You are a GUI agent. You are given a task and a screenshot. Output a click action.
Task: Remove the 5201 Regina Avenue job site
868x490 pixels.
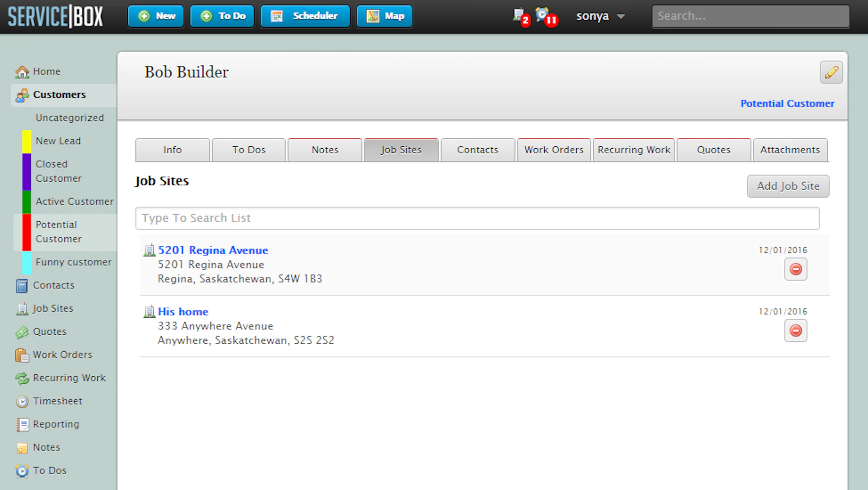796,269
